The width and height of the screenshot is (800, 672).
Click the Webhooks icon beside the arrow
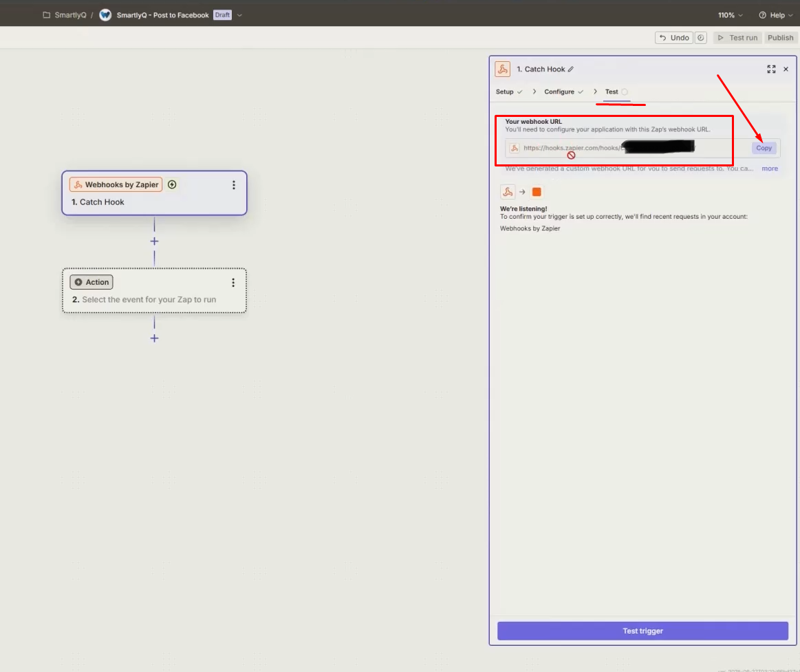[508, 193]
